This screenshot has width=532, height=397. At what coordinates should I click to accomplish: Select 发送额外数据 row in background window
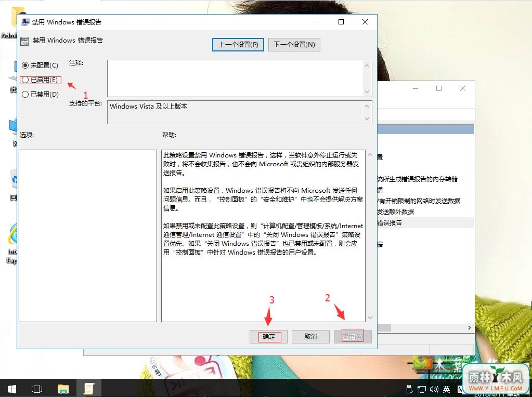coord(425,211)
